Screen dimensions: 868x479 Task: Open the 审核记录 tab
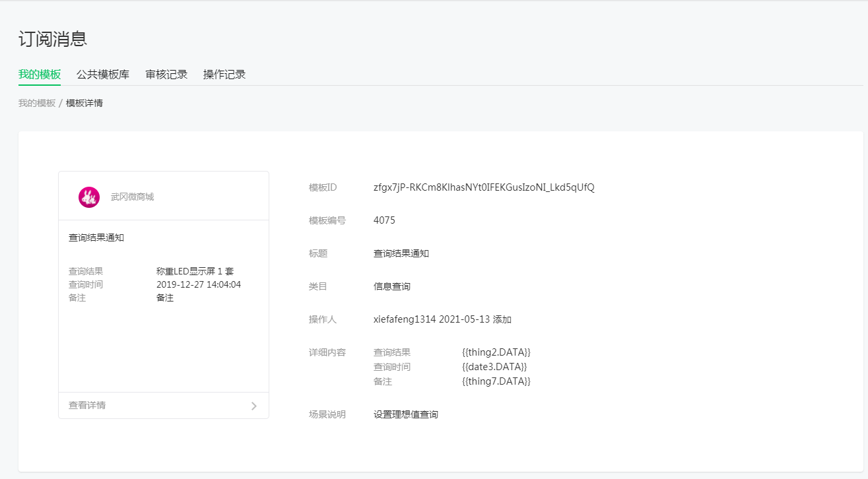tap(166, 75)
